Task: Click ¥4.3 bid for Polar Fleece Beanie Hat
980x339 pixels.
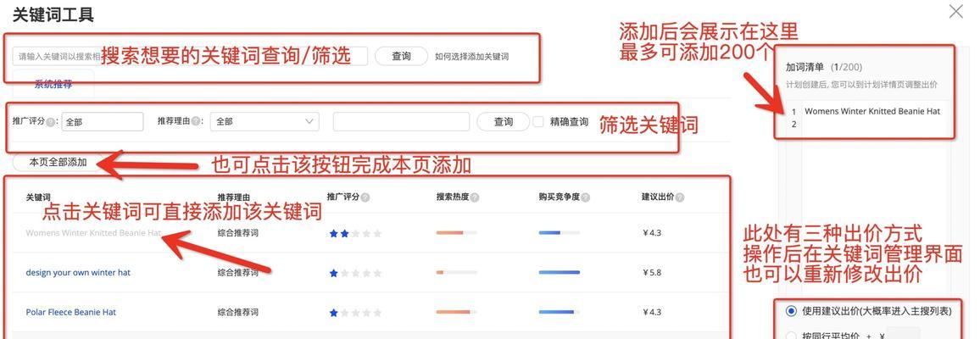Action: click(x=651, y=312)
